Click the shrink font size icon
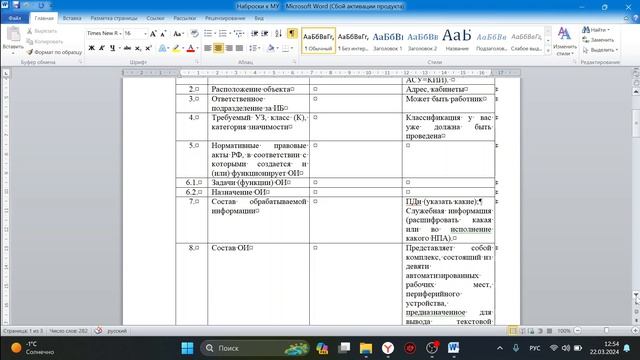Viewport: 640px width, 360px height. click(x=163, y=33)
